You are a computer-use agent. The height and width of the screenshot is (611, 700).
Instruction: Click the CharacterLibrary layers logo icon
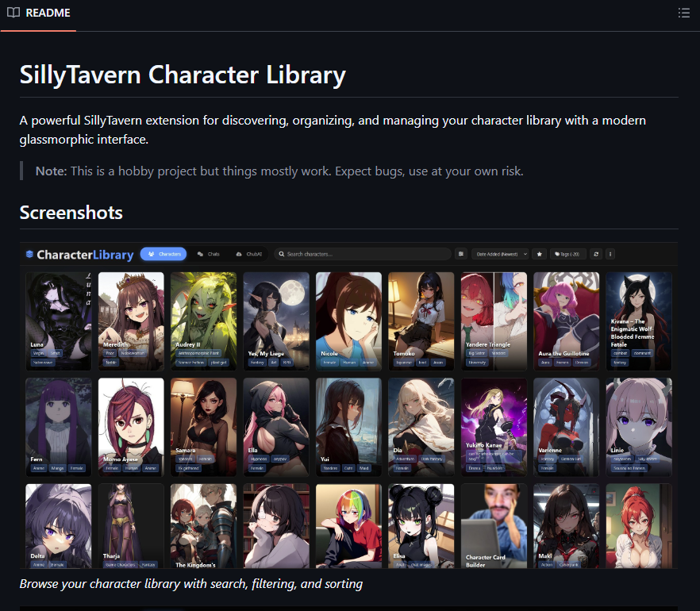(x=29, y=254)
